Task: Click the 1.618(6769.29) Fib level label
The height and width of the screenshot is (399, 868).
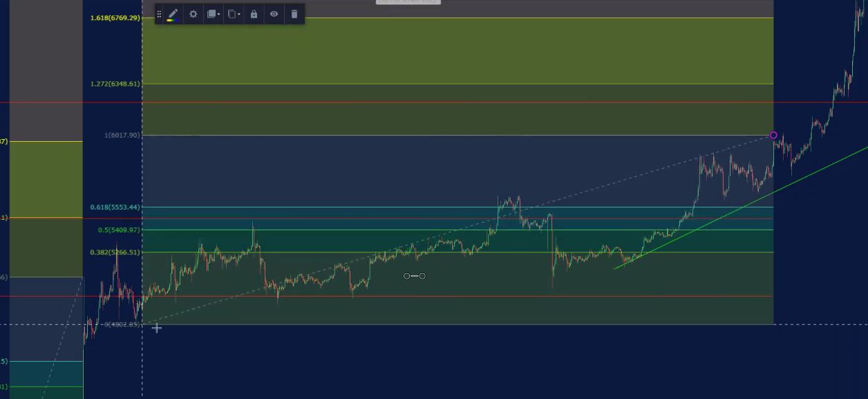Action: tap(115, 18)
